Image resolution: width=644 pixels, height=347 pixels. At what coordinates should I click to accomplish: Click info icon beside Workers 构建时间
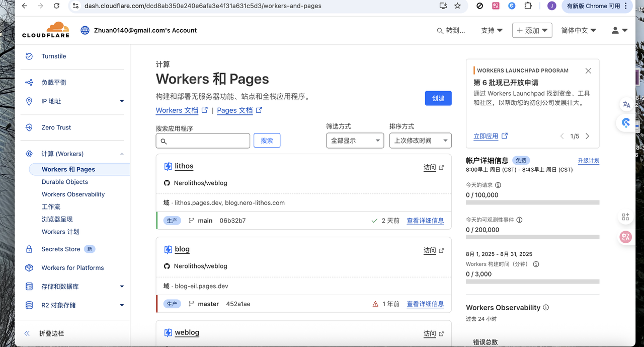[x=536, y=264]
